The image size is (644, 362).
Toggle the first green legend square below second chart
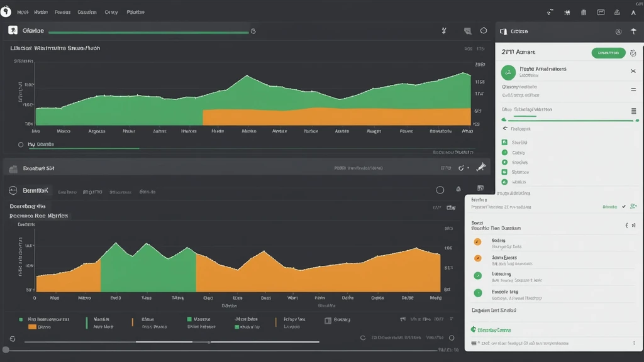(x=21, y=319)
